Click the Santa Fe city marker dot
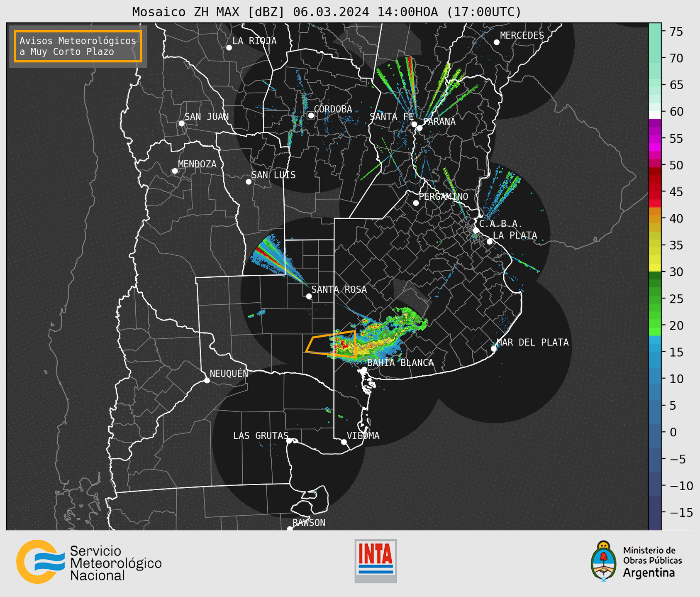 point(414,124)
